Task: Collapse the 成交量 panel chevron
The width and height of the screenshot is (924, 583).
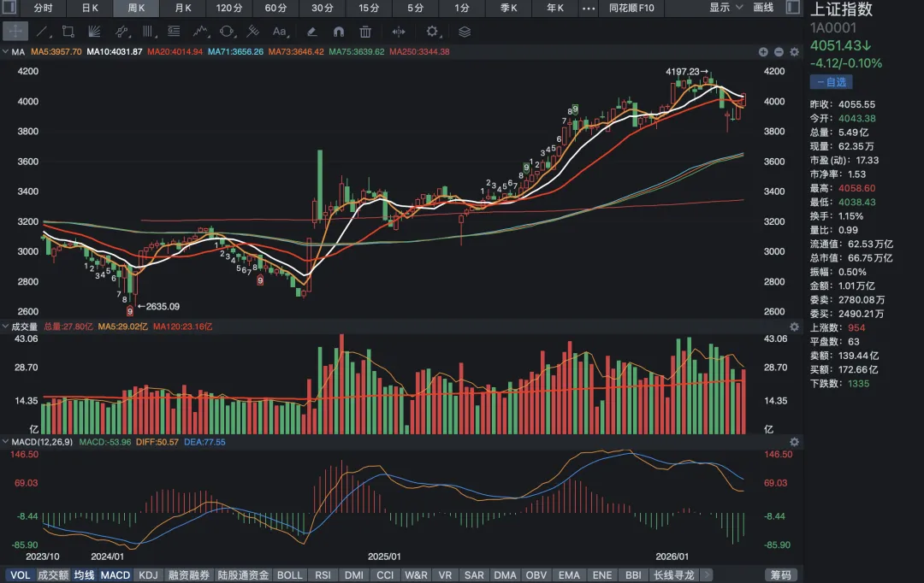Action: pos(5,327)
